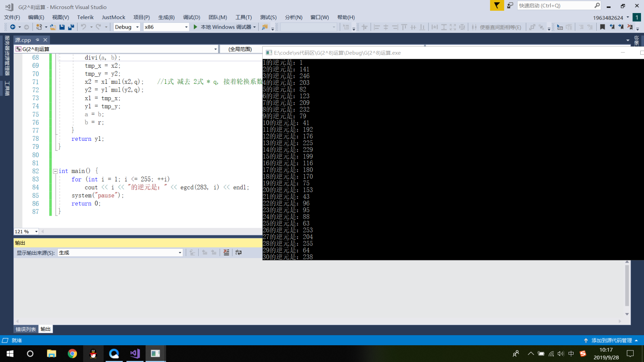The image size is (644, 362).
Task: Open the 视图(V) menu
Action: pyautogui.click(x=60, y=17)
